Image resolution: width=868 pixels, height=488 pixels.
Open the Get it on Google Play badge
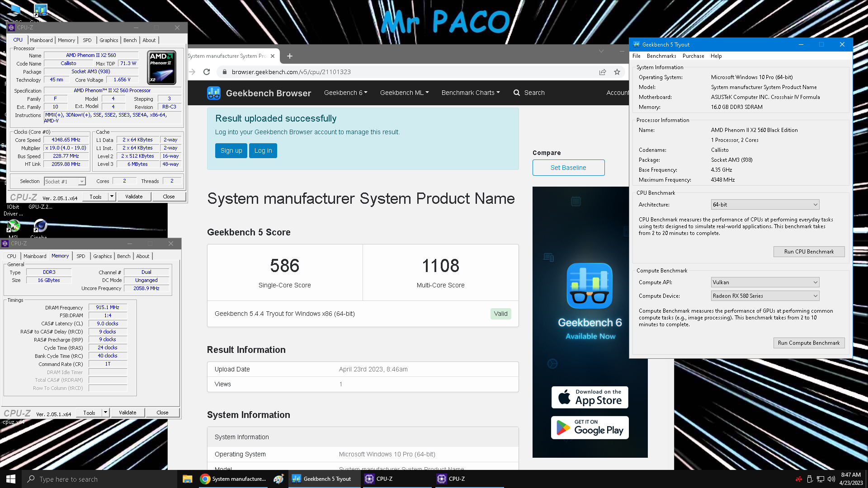[x=590, y=427]
